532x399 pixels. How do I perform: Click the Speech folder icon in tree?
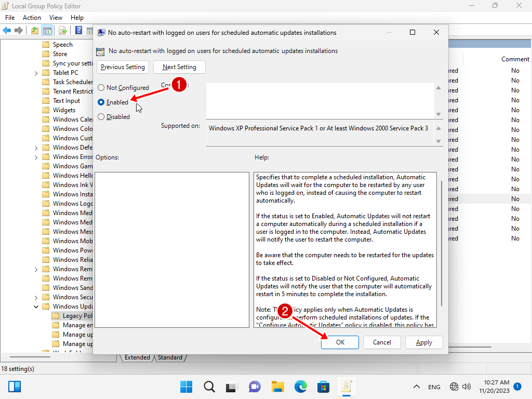pos(46,45)
